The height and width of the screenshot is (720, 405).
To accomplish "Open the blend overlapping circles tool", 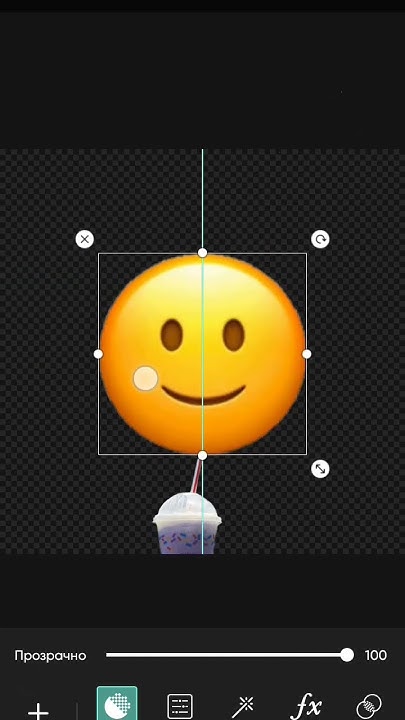I will coord(369,707).
